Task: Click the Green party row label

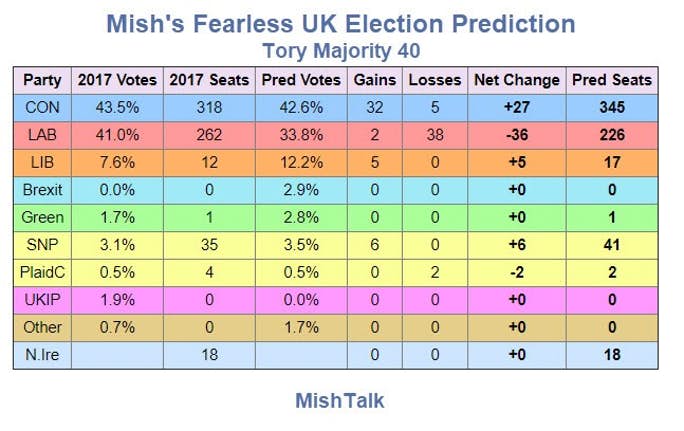Action: [x=42, y=218]
